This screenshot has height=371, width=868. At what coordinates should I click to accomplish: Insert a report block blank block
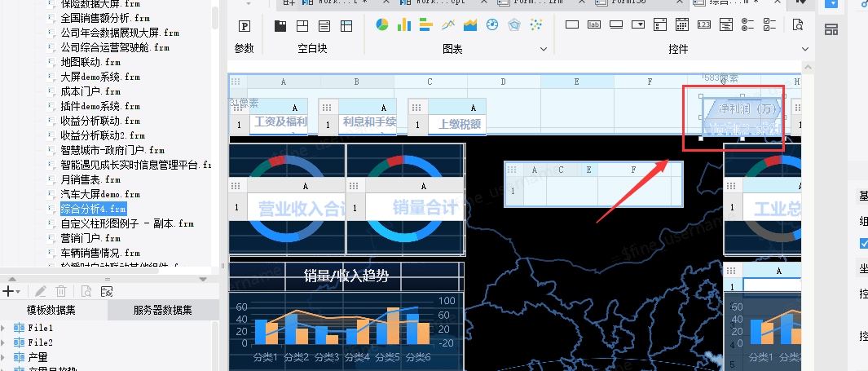click(x=324, y=25)
